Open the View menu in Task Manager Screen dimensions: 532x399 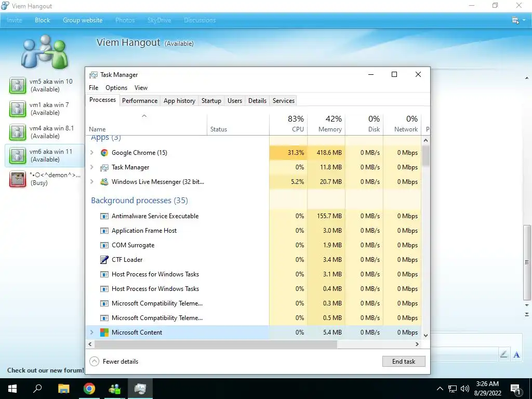141,88
